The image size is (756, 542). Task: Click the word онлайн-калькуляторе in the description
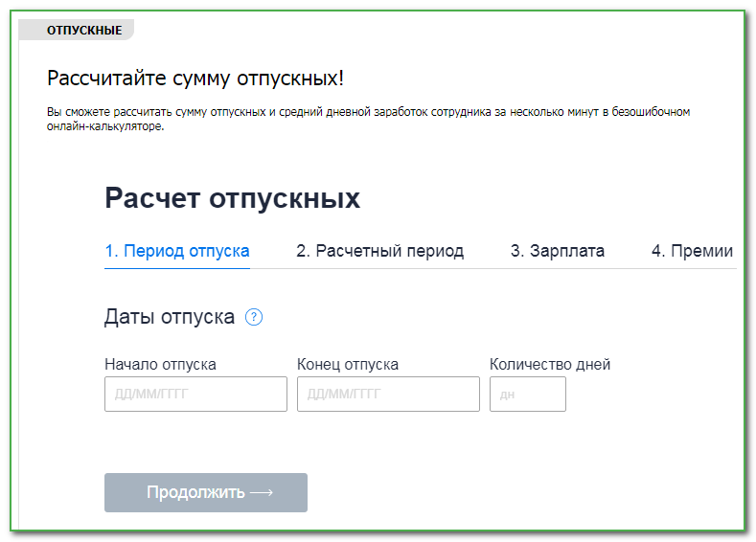point(105,125)
